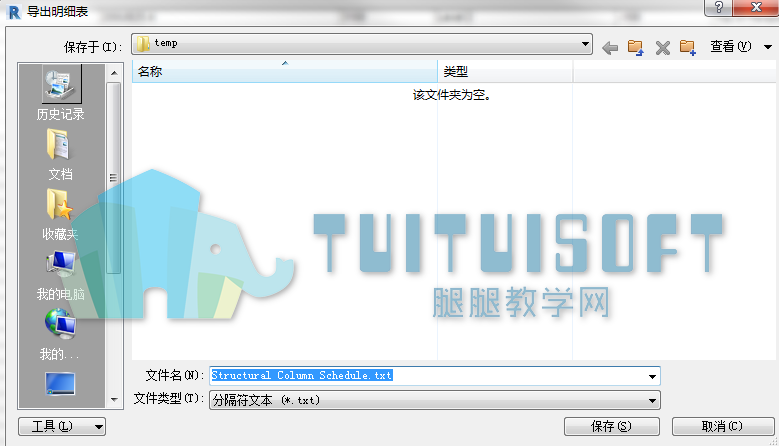The image size is (779, 446).
Task: Open the 工具(L) tools dropdown
Action: 62,427
